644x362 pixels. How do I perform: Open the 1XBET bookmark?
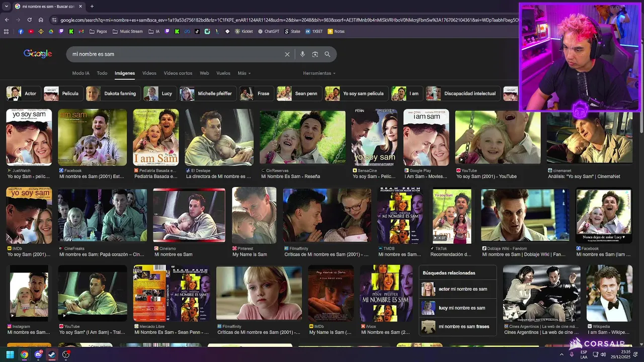[314, 31]
